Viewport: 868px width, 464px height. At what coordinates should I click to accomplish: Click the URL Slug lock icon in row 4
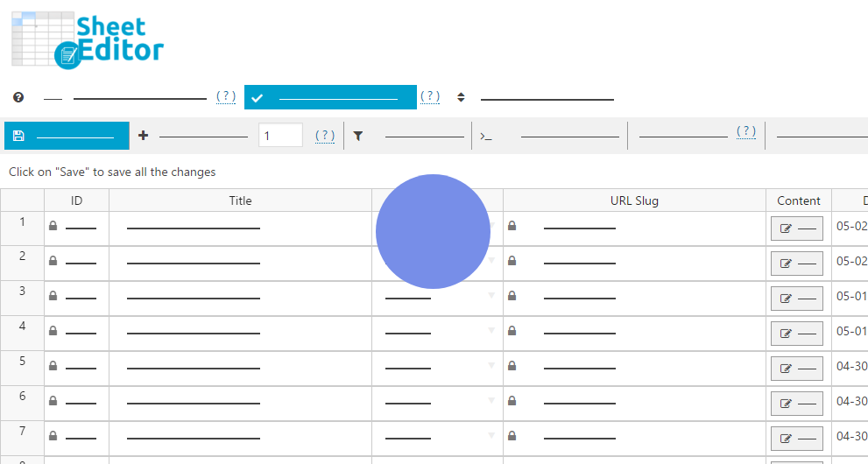click(512, 331)
